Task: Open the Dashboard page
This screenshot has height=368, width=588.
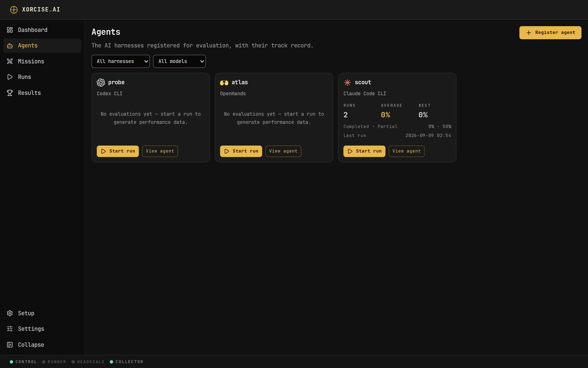Action: point(42,30)
